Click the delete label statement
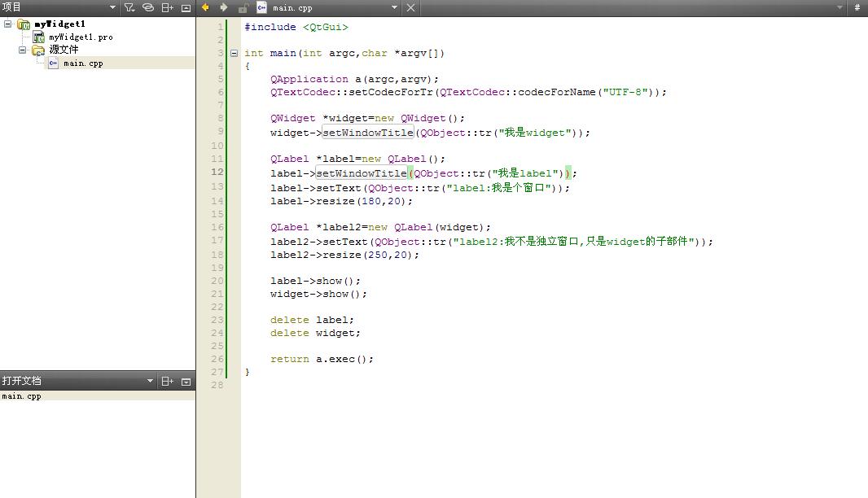 pyautogui.click(x=312, y=321)
